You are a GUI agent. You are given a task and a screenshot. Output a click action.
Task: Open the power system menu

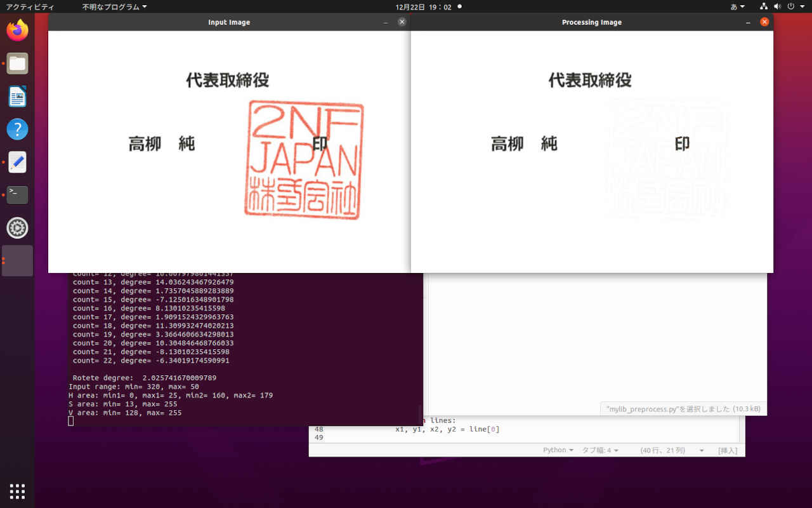click(x=791, y=7)
